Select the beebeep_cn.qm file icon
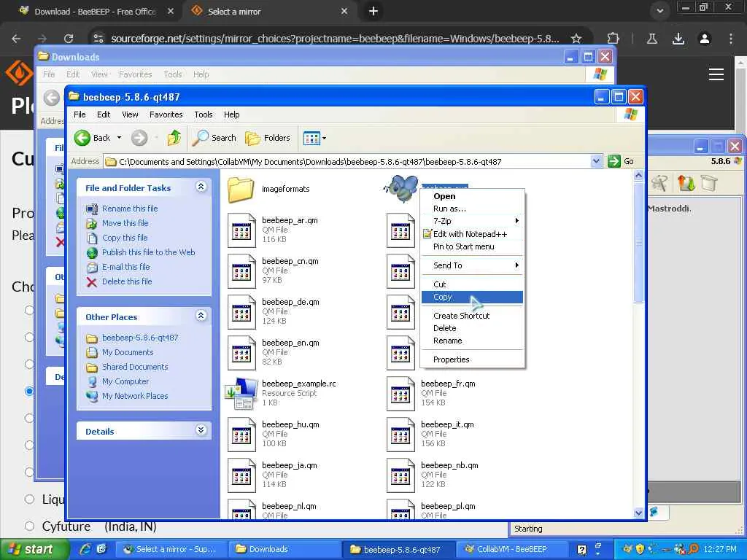This screenshot has height=560, width=747. (241, 271)
